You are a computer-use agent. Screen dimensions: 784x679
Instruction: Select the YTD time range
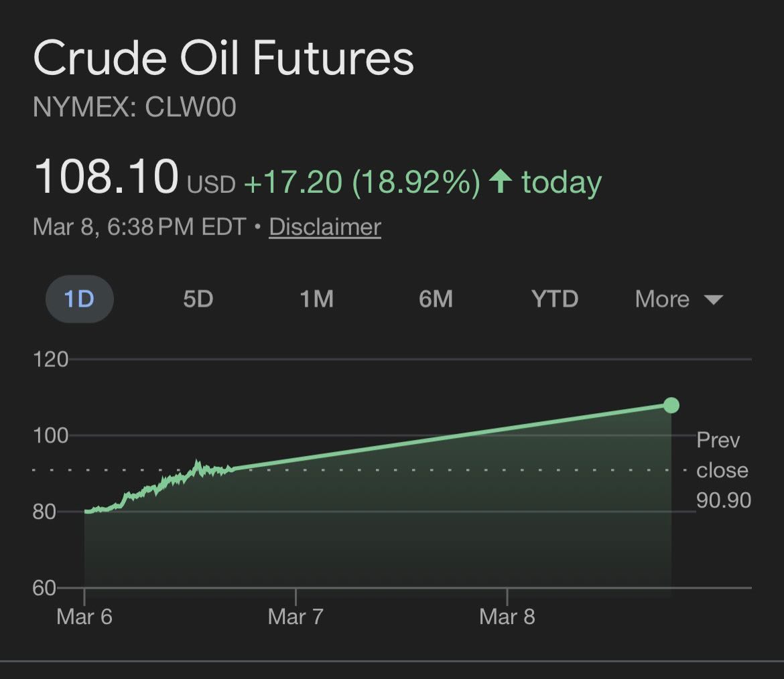tap(554, 299)
